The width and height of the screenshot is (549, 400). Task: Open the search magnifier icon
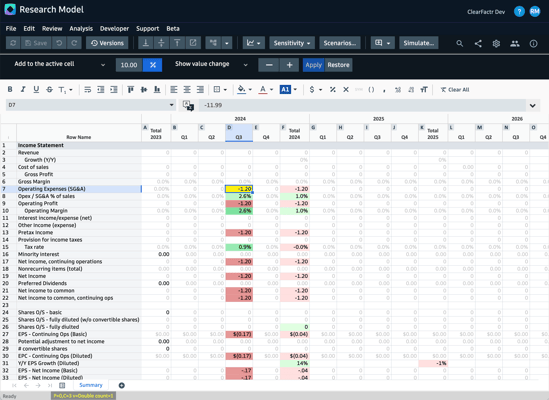click(460, 43)
